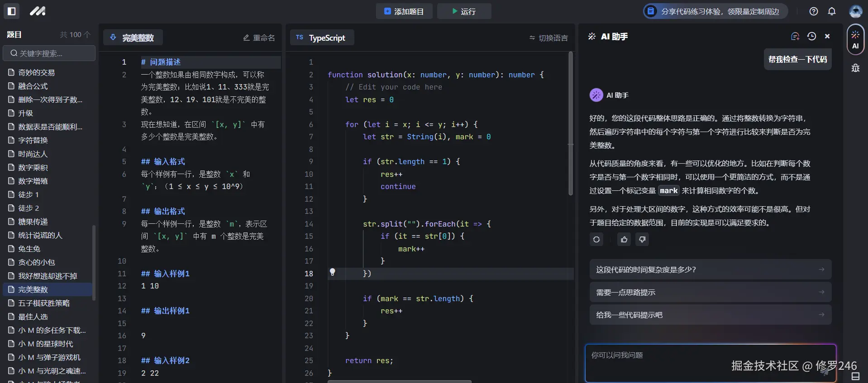Start a new AI chat conversation
Image resolution: width=868 pixels, height=383 pixels.
(795, 37)
